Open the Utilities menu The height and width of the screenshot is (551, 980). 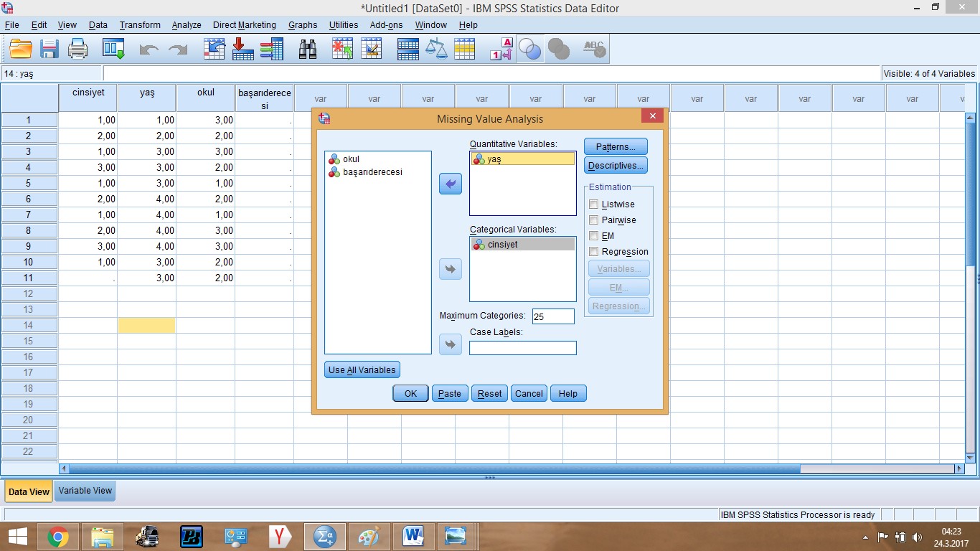pyautogui.click(x=344, y=24)
